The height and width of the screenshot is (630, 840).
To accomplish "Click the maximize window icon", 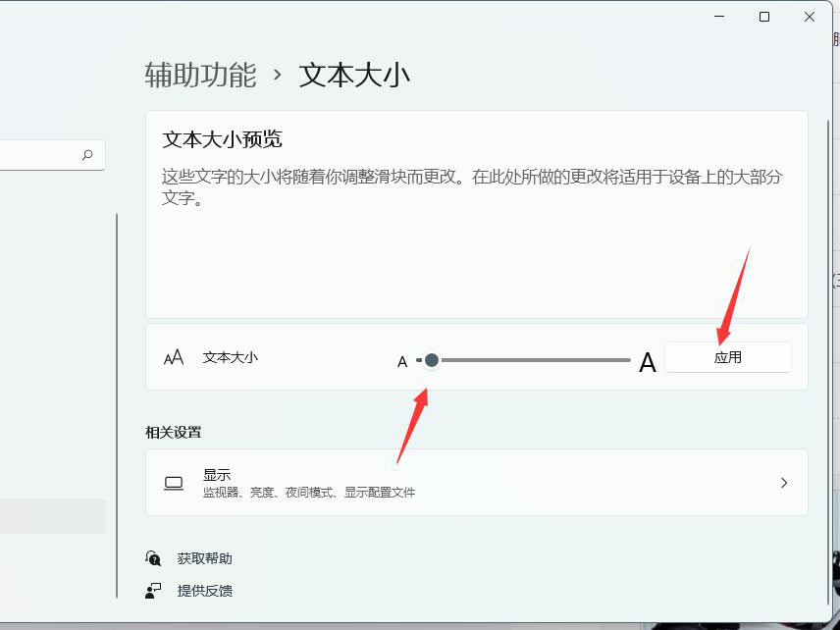I will click(x=762, y=17).
